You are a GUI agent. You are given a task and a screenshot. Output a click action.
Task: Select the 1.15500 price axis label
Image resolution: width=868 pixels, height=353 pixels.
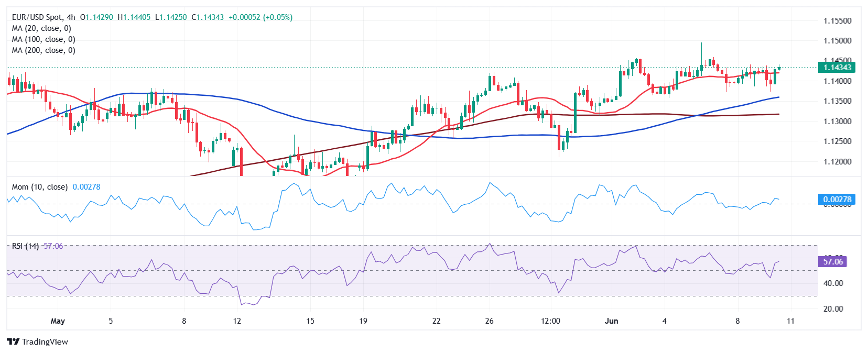coord(837,21)
